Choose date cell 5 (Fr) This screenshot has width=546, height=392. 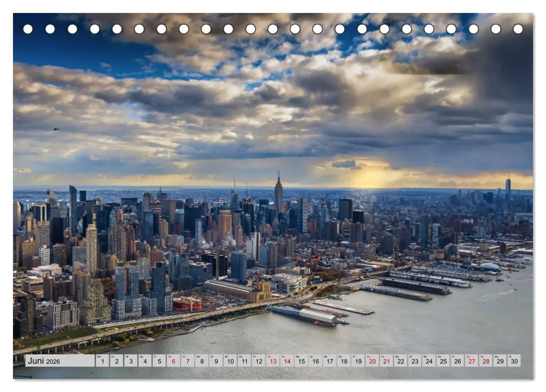159,361
